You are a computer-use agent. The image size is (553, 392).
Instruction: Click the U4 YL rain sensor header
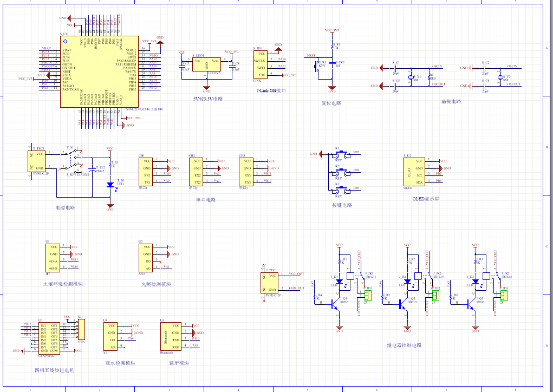coord(111,336)
